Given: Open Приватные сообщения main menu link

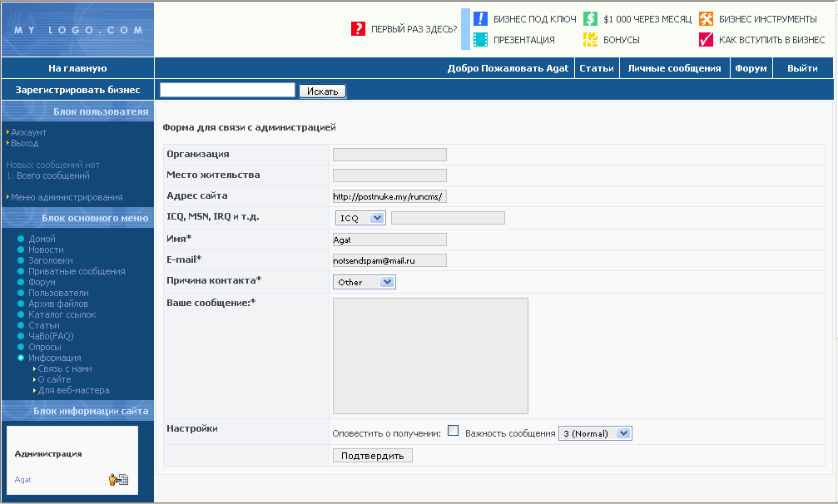Looking at the screenshot, I should pos(77,271).
